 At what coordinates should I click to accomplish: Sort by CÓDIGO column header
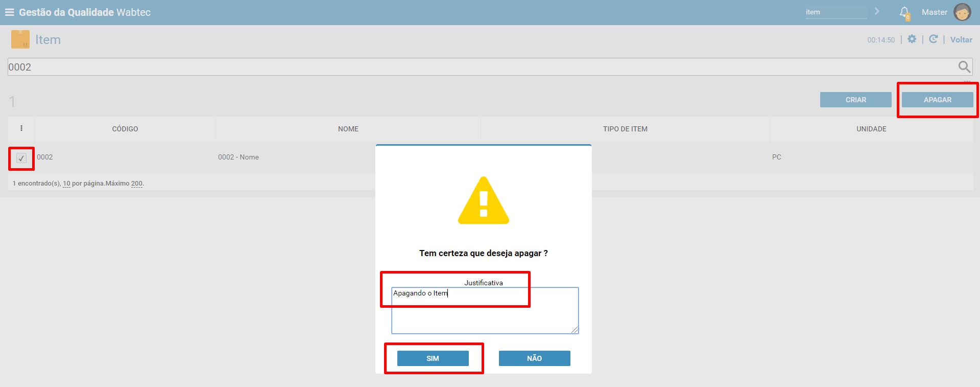[x=125, y=129]
